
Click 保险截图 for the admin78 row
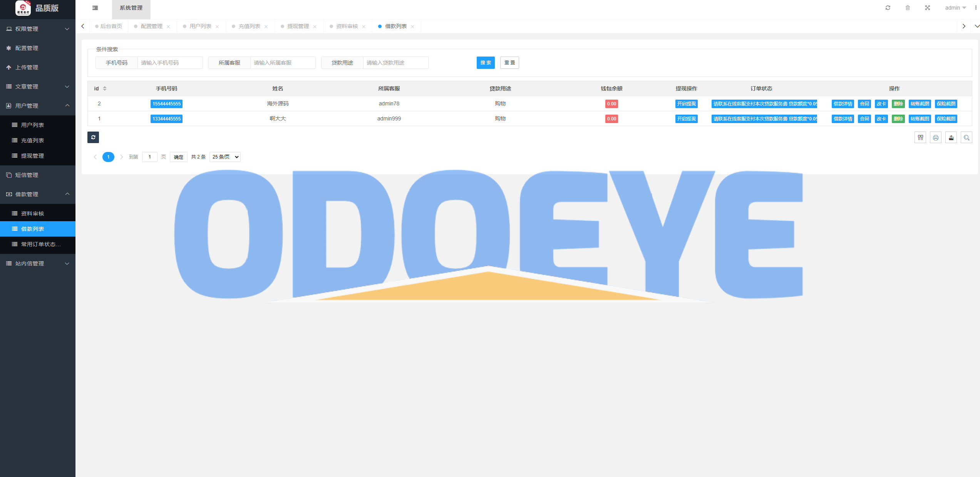coord(946,104)
